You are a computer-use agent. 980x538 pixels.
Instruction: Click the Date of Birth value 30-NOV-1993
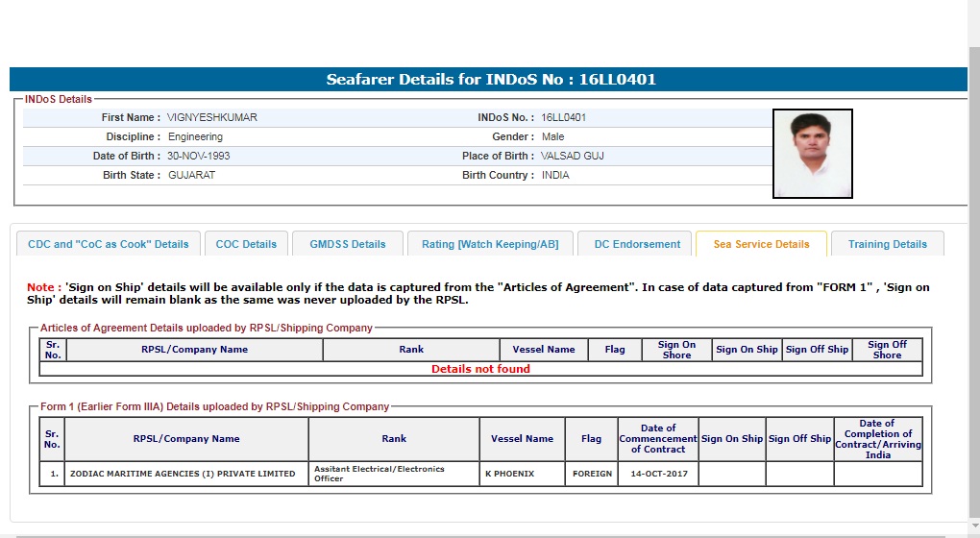(199, 156)
